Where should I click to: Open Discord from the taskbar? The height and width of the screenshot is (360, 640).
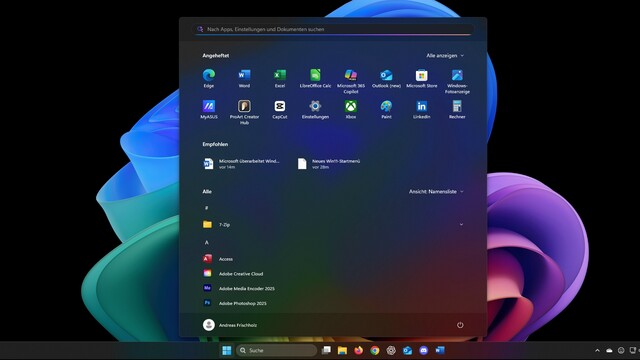(424, 350)
